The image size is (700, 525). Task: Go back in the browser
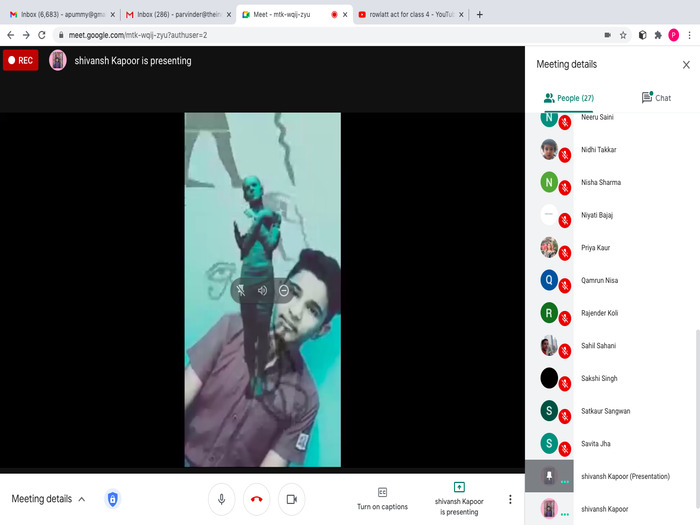click(x=11, y=35)
